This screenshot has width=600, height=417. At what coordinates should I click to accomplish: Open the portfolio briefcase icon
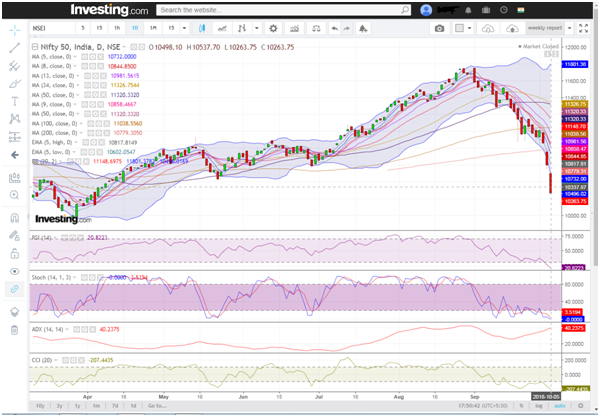click(x=486, y=10)
